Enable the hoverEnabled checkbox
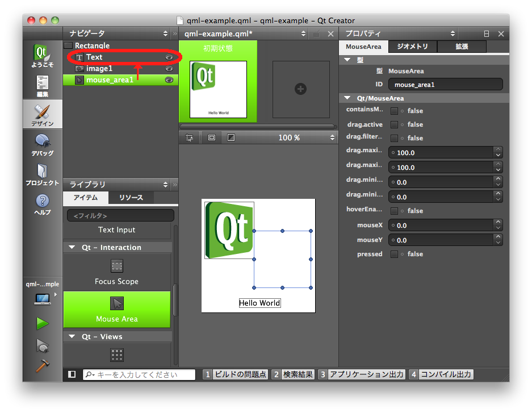 tap(394, 211)
